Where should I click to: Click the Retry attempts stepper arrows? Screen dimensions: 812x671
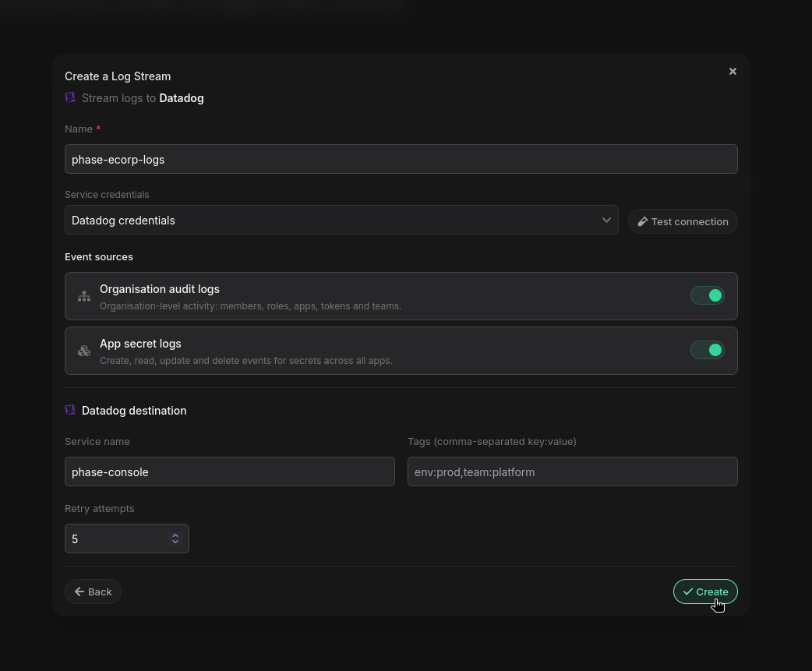(x=175, y=539)
